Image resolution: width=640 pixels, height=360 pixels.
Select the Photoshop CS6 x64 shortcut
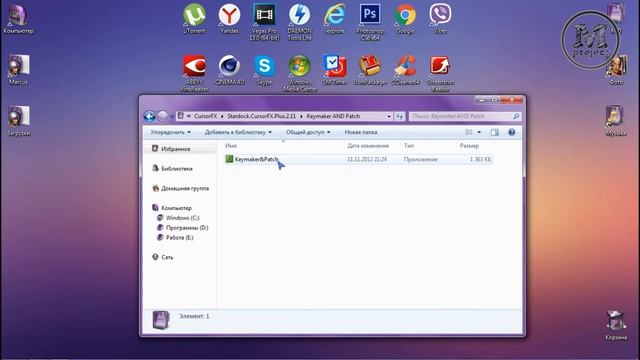tap(370, 22)
